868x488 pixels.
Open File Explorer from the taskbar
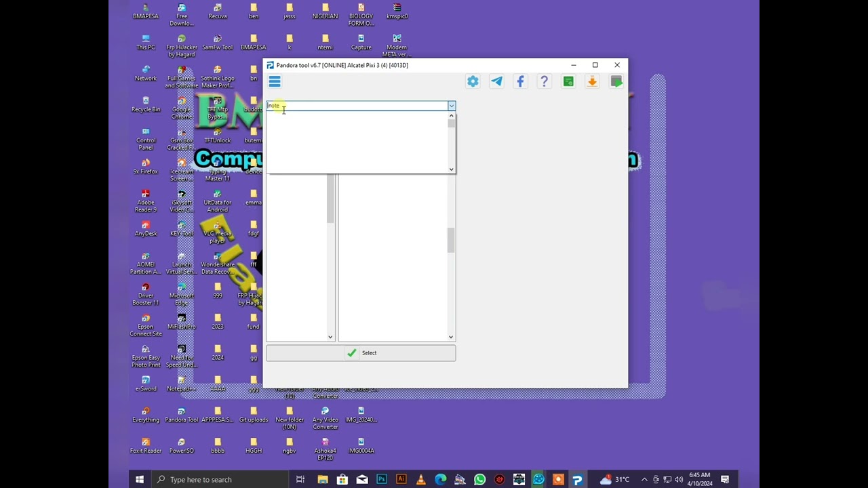[323, 480]
